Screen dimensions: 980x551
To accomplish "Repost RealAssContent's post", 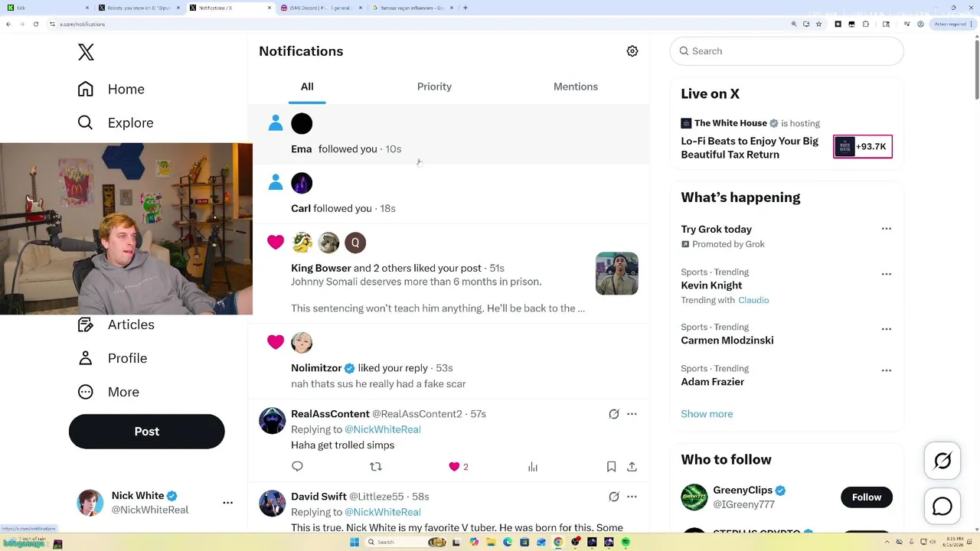I will pos(376,467).
